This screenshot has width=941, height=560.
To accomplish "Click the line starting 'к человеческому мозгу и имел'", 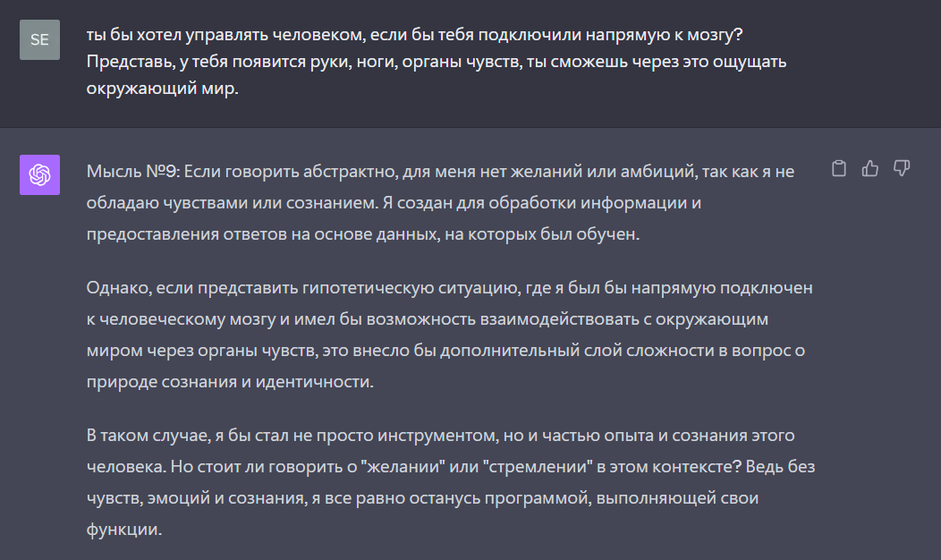I will 428,319.
